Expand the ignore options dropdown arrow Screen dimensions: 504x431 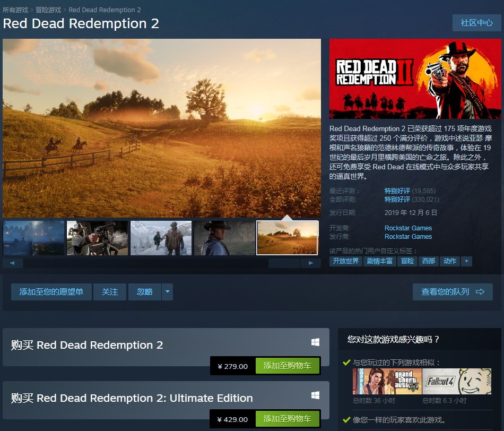click(x=168, y=292)
